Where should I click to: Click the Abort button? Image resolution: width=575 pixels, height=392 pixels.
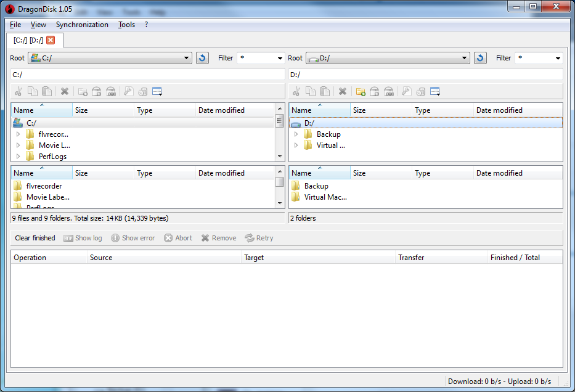178,238
